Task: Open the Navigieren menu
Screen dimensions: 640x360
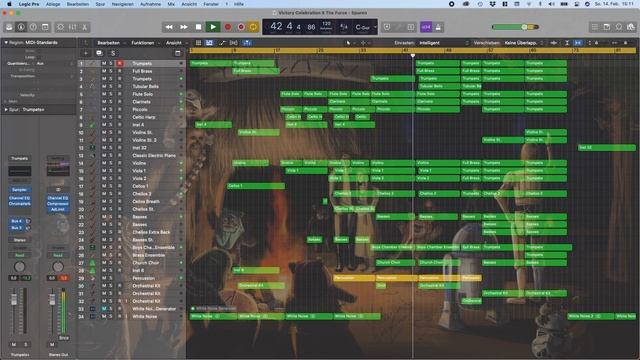Action: (x=123, y=4)
